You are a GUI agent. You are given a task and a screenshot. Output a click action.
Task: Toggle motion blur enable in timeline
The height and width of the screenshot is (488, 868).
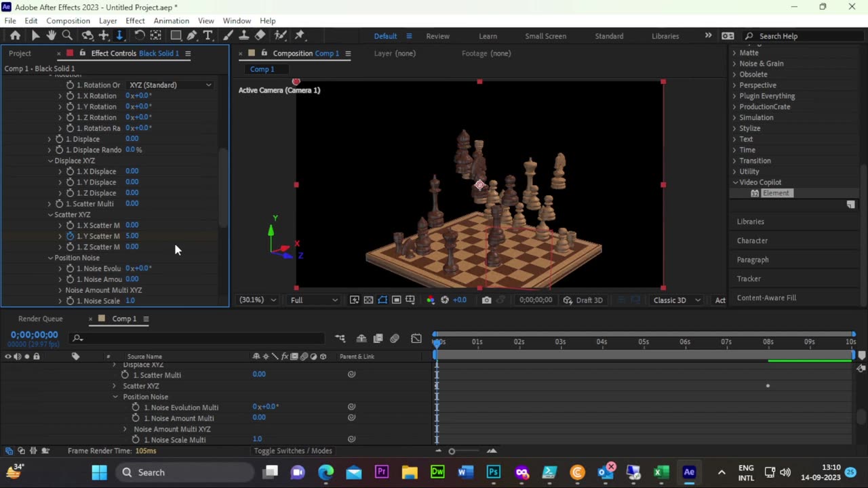[395, 338]
